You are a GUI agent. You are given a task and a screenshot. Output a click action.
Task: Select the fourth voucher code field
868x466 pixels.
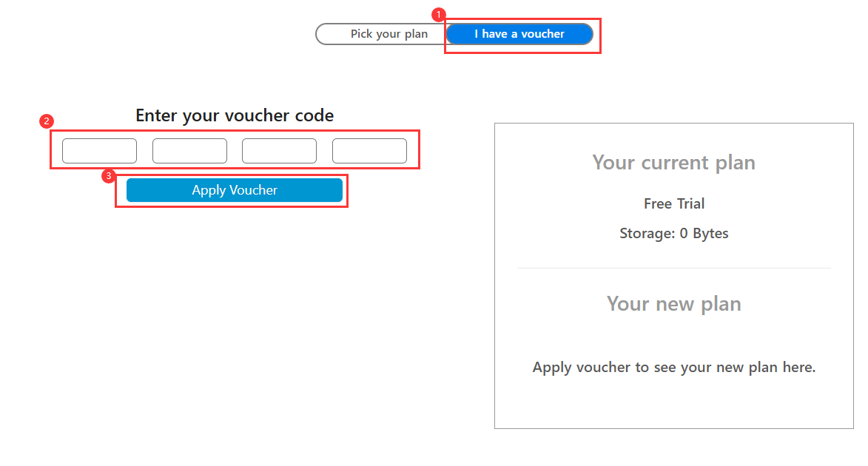click(369, 151)
